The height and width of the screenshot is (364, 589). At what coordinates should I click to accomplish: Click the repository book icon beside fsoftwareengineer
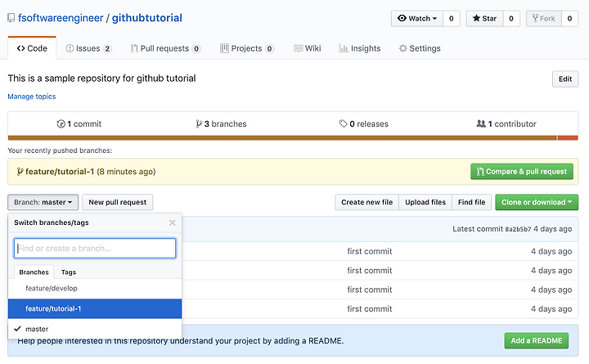click(11, 18)
